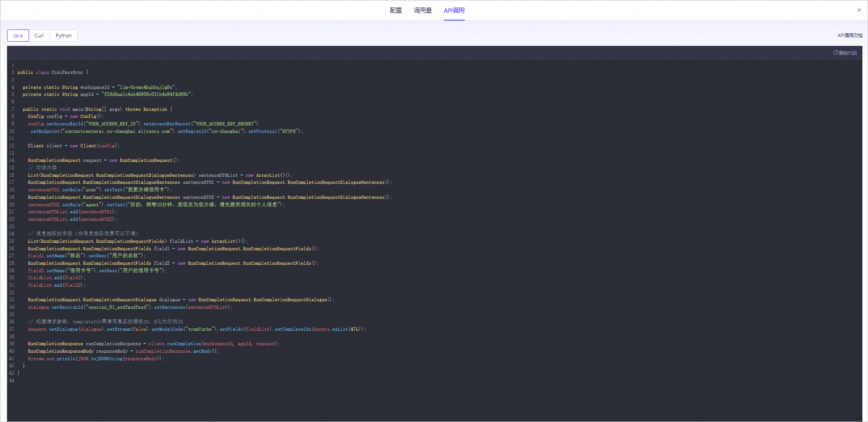This screenshot has width=868, height=422.
Task: Click the field1.setName 姓名 line
Action: point(87,256)
